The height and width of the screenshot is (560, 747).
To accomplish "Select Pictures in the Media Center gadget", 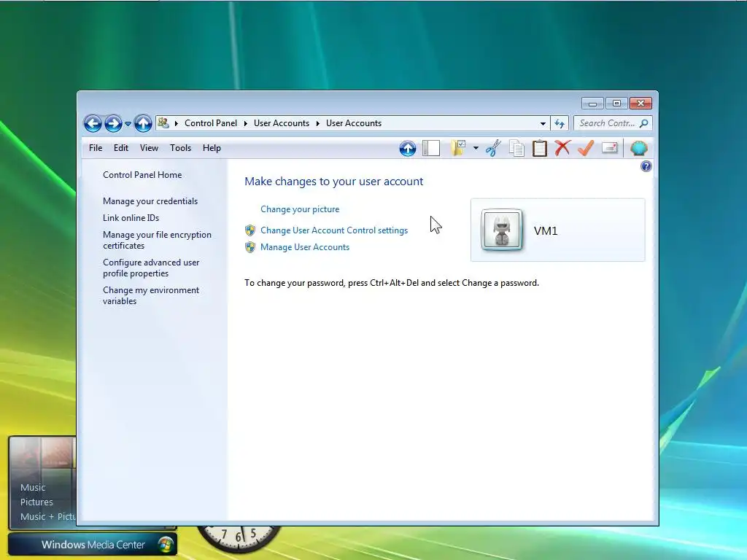I will coord(36,502).
